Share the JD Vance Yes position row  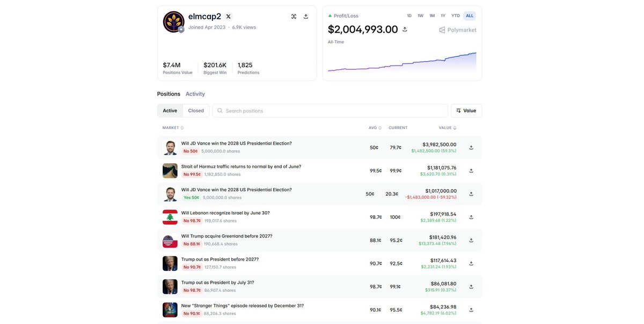tap(471, 194)
